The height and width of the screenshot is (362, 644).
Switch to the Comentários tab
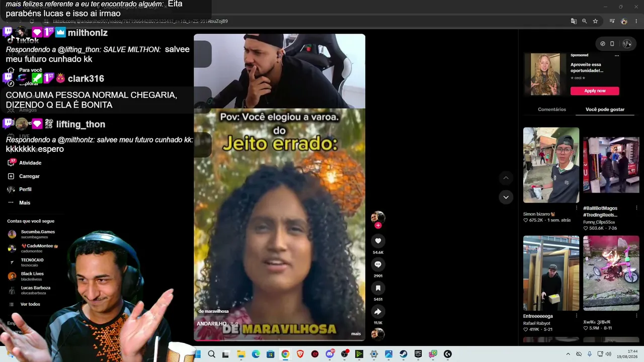tap(552, 109)
